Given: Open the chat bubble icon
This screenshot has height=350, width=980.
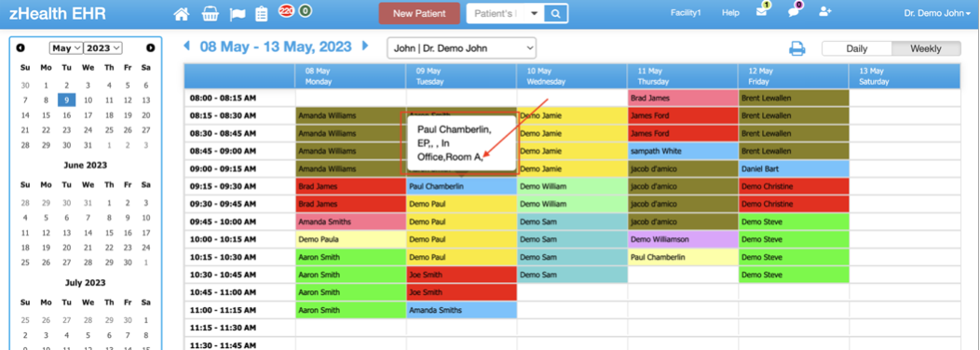Looking at the screenshot, I should coord(794,12).
